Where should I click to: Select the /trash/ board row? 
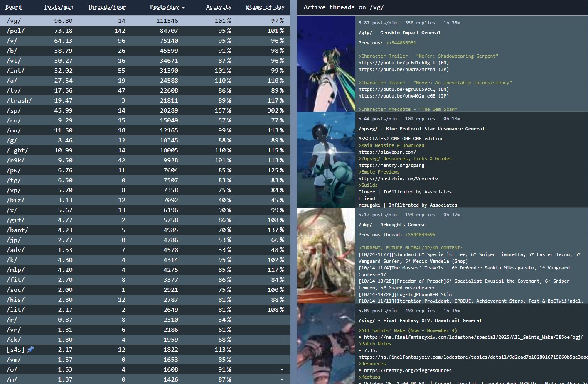pos(145,100)
